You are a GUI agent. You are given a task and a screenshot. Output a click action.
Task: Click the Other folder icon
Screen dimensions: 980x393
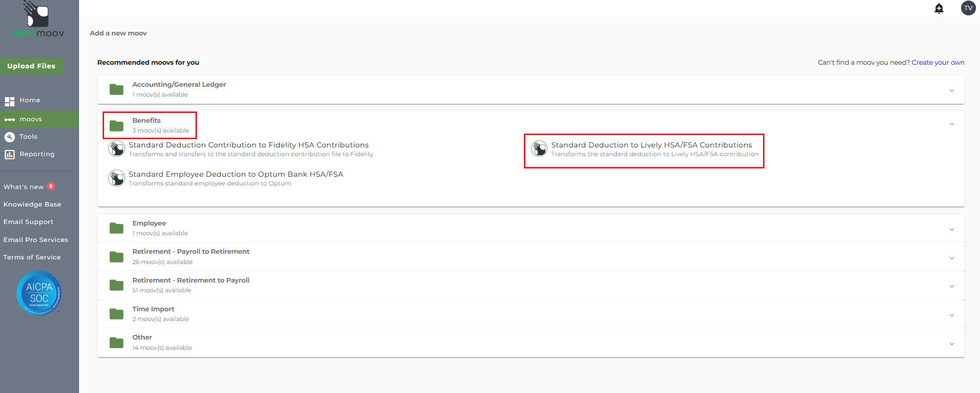(x=116, y=342)
